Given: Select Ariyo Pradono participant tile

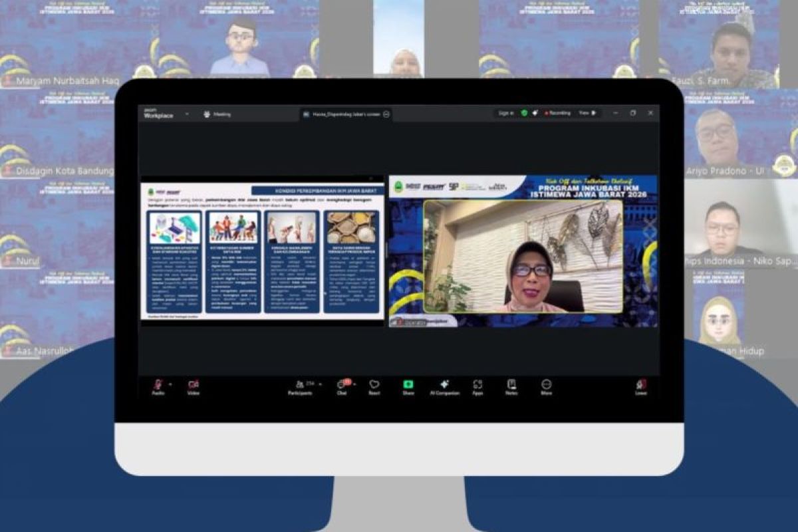Looking at the screenshot, I should 741,134.
